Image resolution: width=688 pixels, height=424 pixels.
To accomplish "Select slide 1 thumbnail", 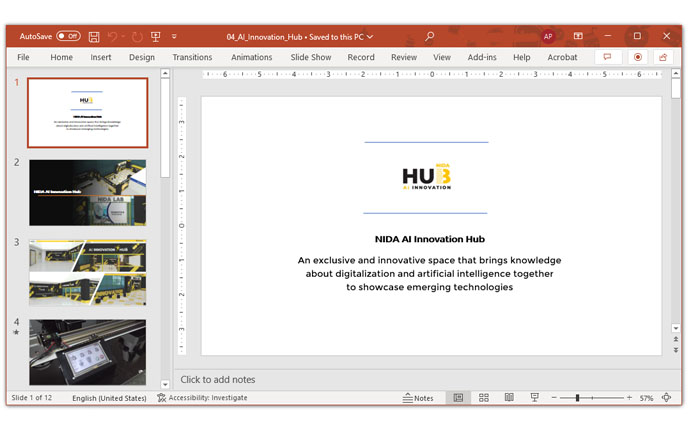I will (87, 113).
